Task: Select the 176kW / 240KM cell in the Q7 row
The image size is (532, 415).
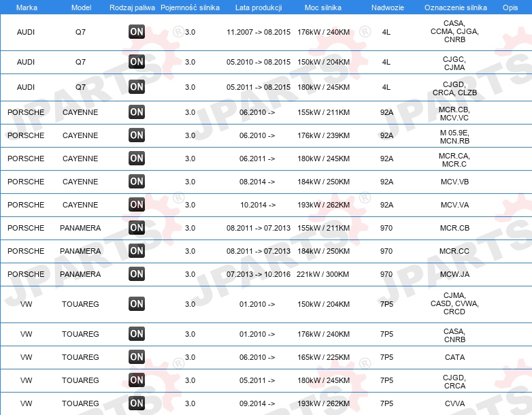Action: click(x=323, y=32)
